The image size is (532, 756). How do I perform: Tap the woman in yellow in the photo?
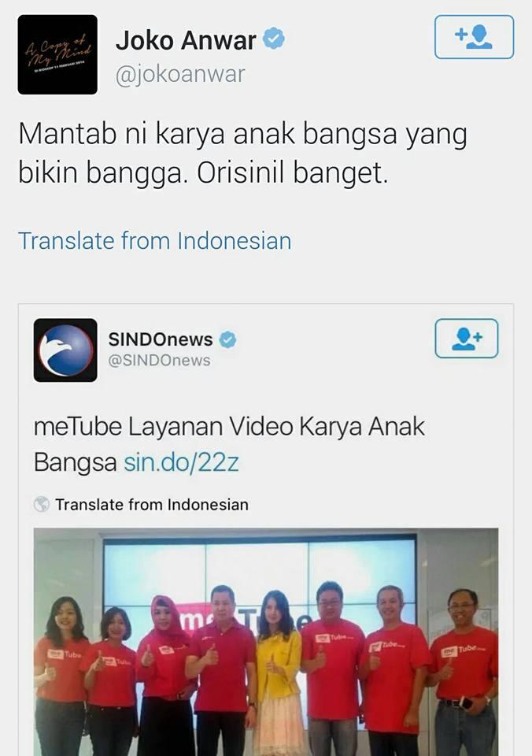point(279,673)
